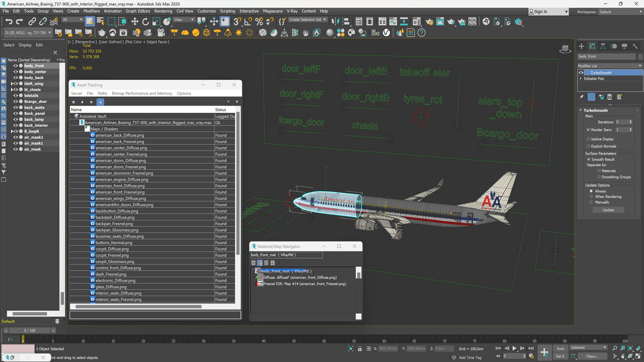Activate the Select Object tool
This screenshot has height=362, width=644.
coord(90,22)
